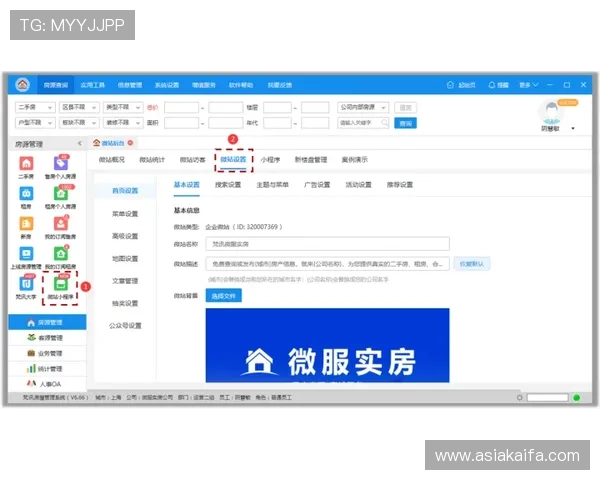This screenshot has width=600, height=480.
Task: Click the blue 查询 search button
Action: (406, 123)
